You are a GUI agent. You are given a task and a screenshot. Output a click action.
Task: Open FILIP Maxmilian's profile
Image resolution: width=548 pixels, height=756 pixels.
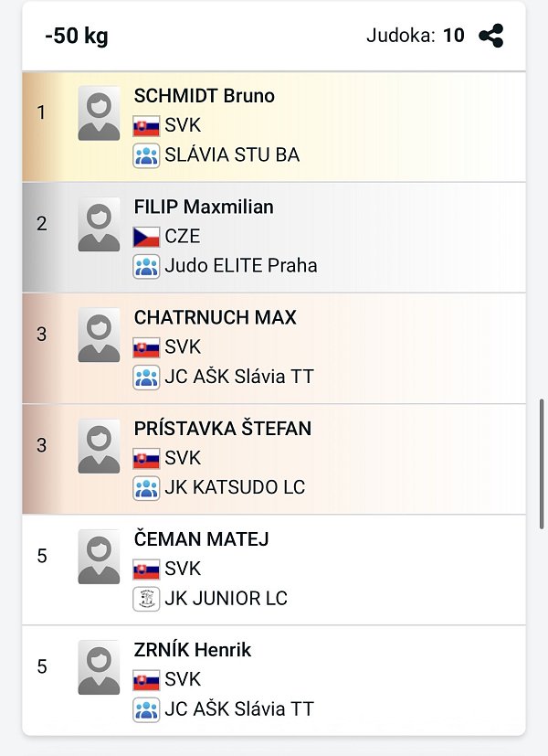point(204,207)
